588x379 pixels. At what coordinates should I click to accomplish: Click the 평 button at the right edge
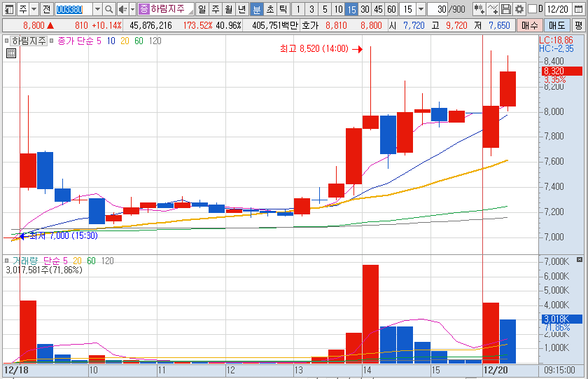pos(579,25)
